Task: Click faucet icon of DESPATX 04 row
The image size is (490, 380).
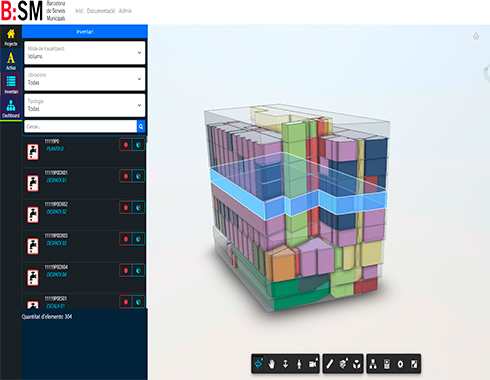Action: [x=33, y=278]
